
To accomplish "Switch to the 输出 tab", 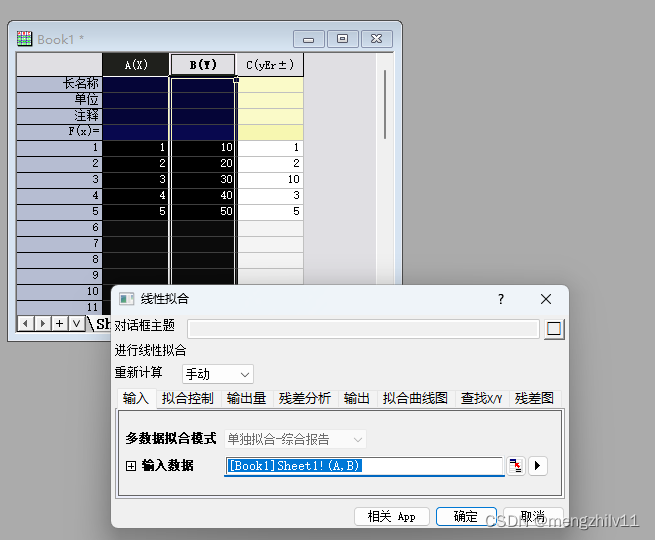I will pyautogui.click(x=356, y=398).
